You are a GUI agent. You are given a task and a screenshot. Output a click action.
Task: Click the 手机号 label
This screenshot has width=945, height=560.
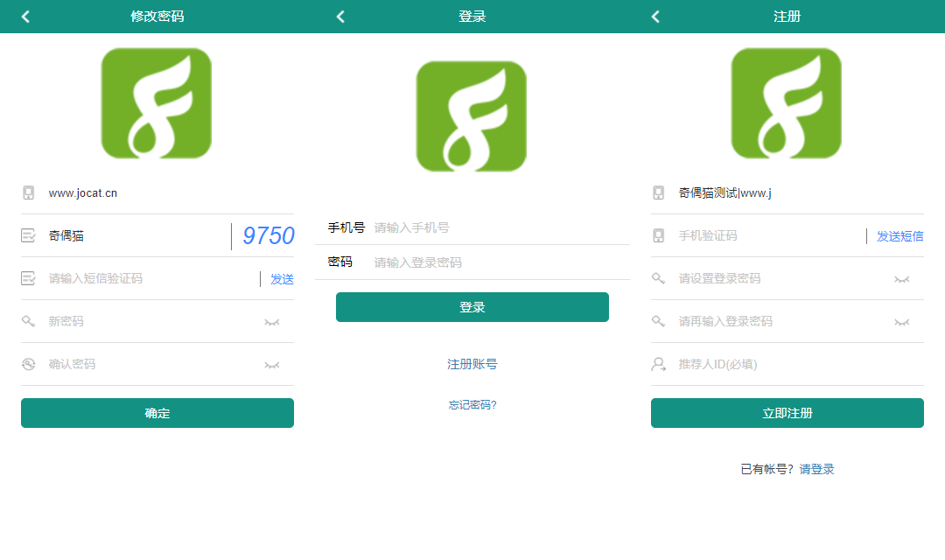pyautogui.click(x=346, y=227)
